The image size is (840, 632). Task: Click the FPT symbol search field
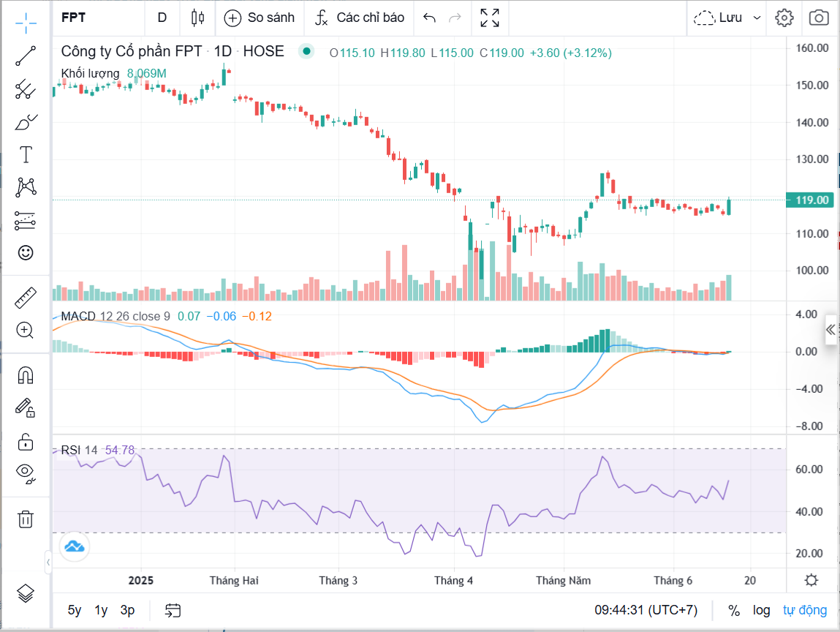[x=99, y=18]
